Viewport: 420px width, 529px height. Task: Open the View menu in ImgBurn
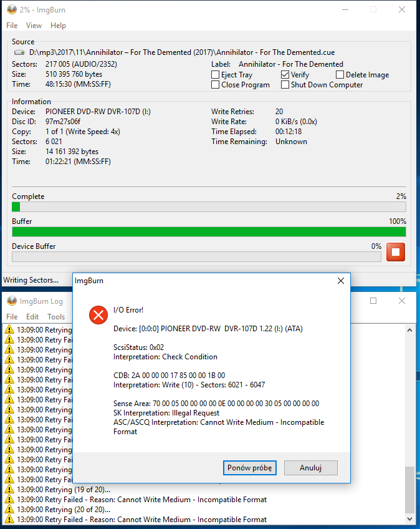(x=34, y=26)
